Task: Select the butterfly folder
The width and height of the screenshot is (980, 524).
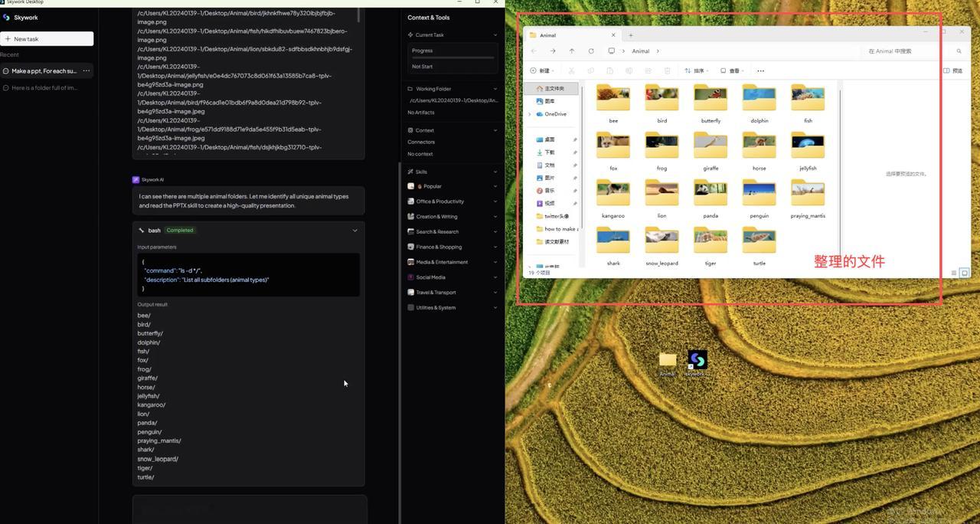Action: click(x=710, y=104)
